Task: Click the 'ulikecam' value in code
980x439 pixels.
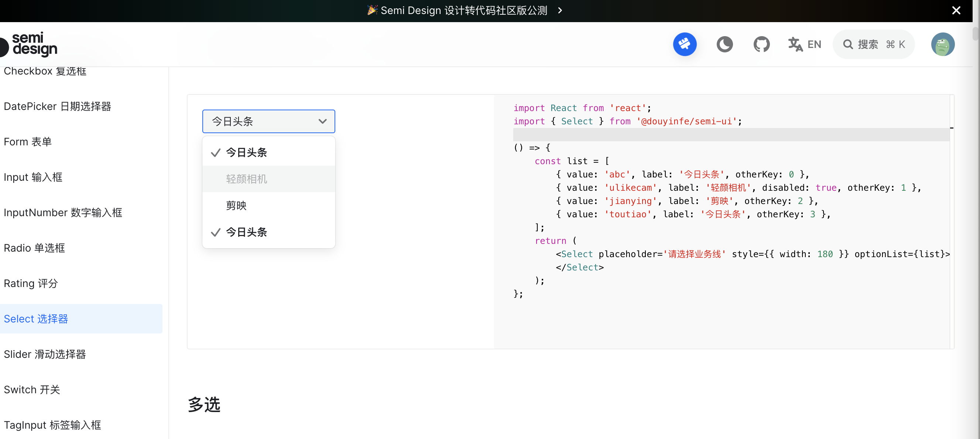Action: point(630,188)
